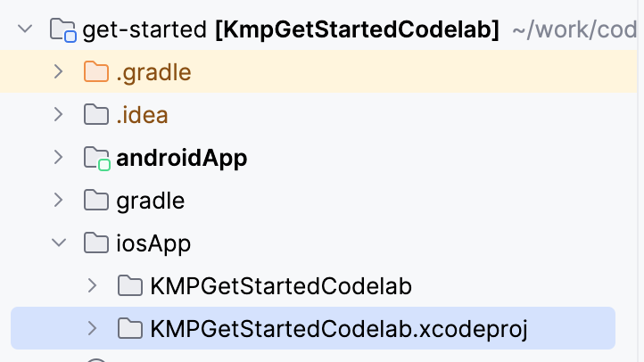Expand the KMPGetStartedCodelab folder
644x362 pixels.
(92, 286)
